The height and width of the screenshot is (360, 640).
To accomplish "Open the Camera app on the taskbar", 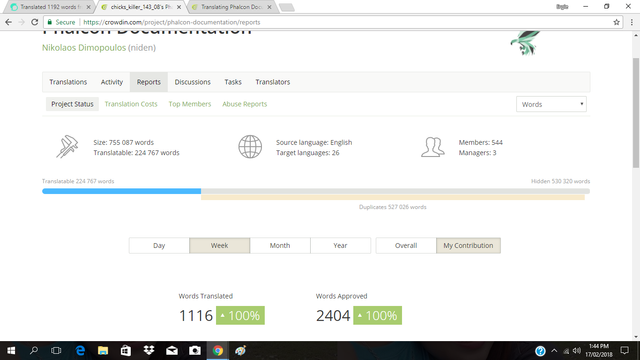I will pos(195,351).
